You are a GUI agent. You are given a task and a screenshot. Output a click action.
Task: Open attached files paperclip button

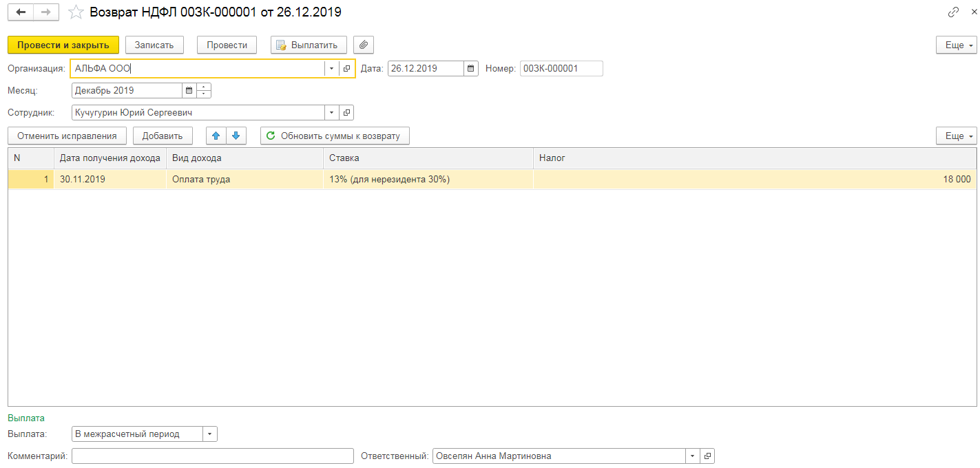(364, 45)
